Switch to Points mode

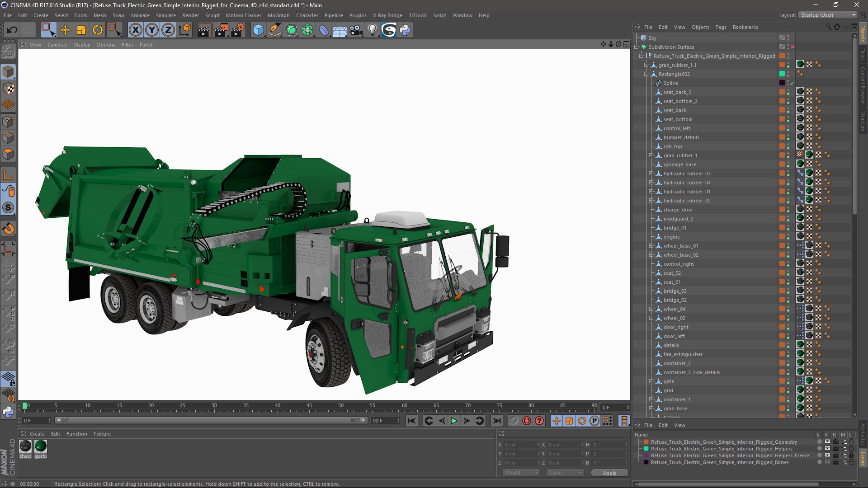tap(8, 122)
